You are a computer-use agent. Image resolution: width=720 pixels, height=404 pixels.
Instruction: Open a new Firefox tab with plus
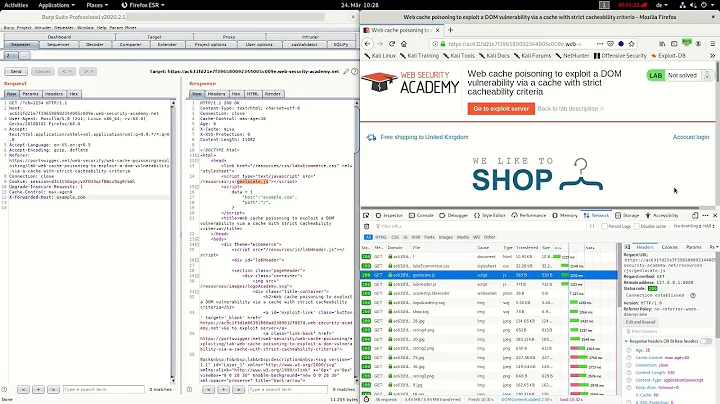pos(450,30)
